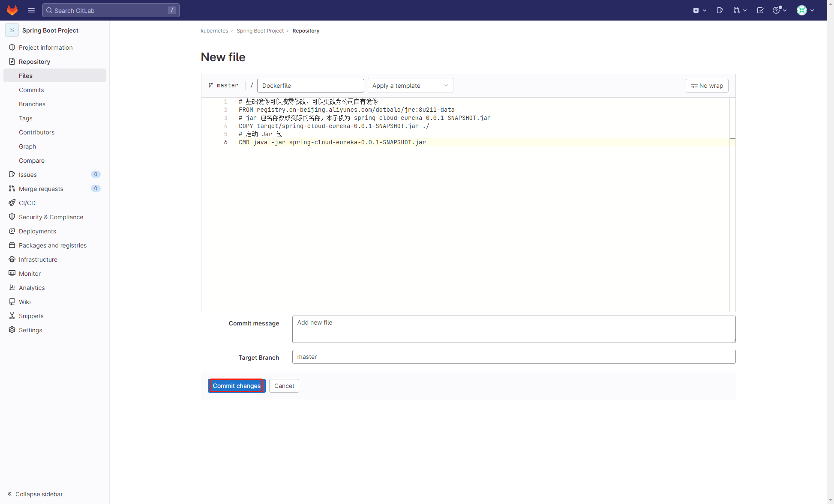Click the Project information icon

(12, 47)
